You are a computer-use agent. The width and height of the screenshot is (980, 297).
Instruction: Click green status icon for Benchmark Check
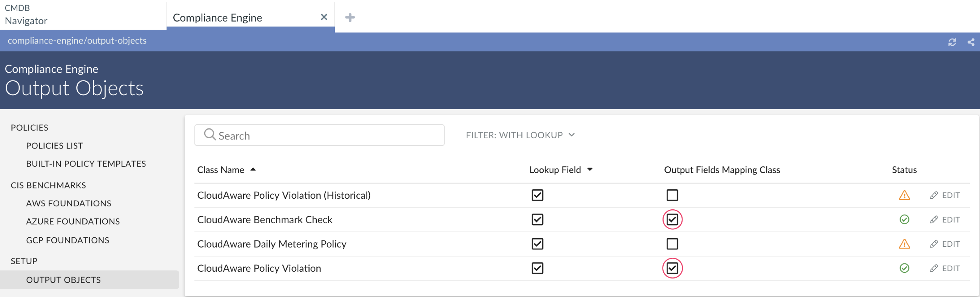coord(904,220)
